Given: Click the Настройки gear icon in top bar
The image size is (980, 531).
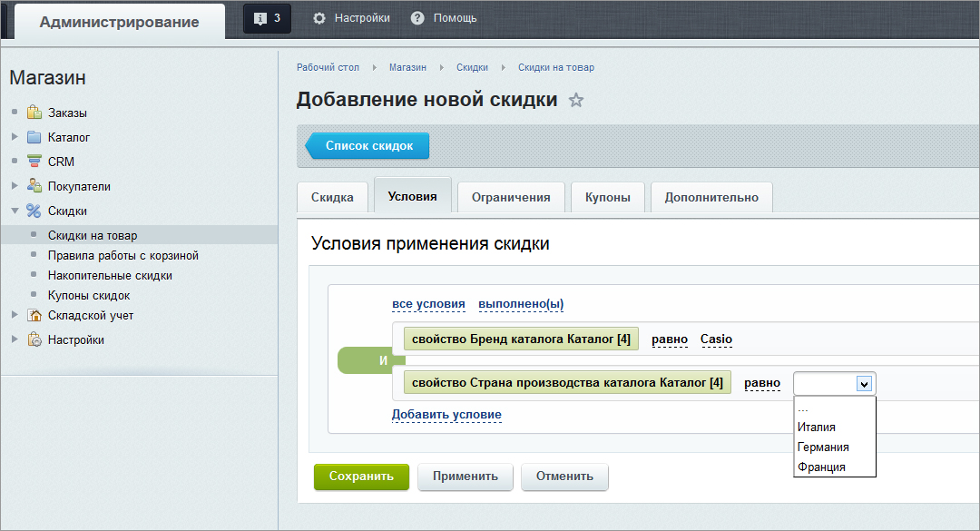Looking at the screenshot, I should click(319, 18).
